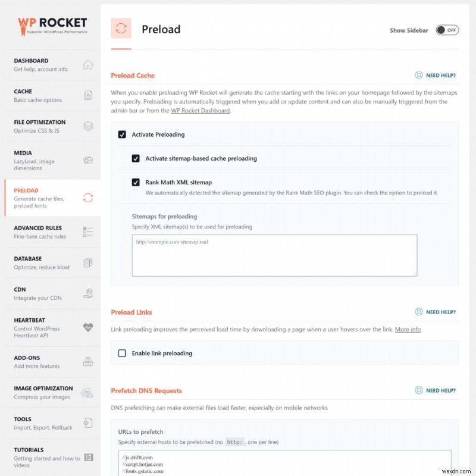The image size is (476, 476).
Task: Click the File Optimization layers icon
Action: pos(88,126)
